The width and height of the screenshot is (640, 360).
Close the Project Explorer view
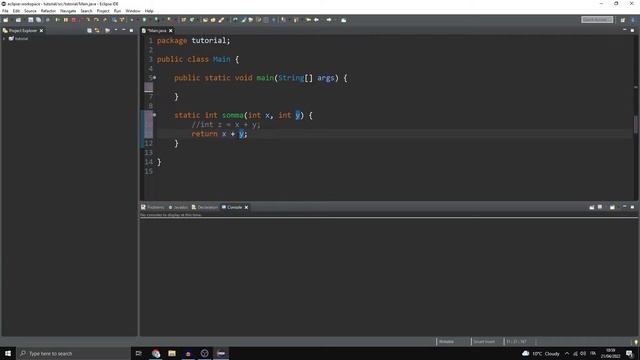tap(41, 31)
